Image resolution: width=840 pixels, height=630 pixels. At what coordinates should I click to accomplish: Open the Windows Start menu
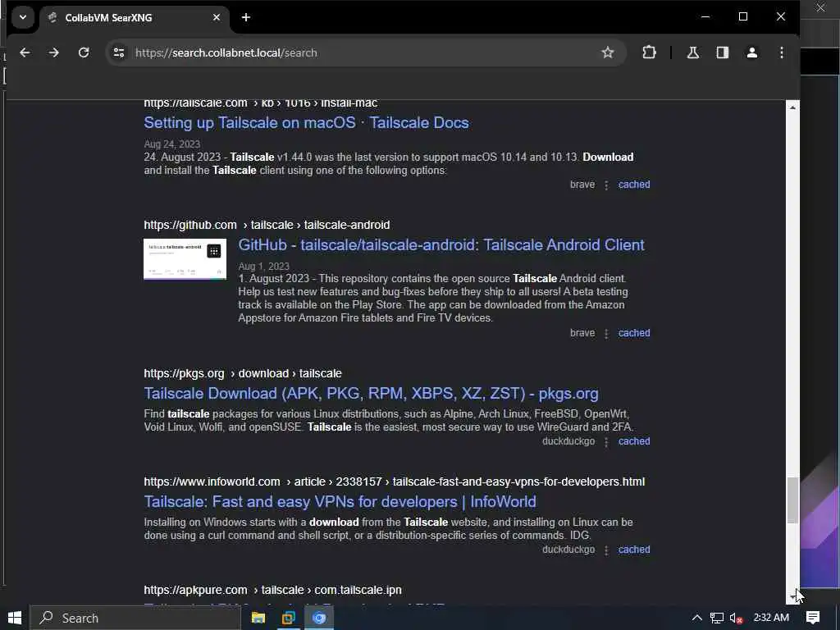(15, 618)
